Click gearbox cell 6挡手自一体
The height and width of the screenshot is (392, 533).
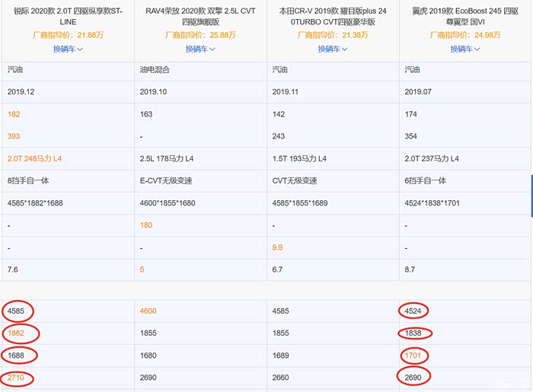pyautogui.click(x=425, y=180)
